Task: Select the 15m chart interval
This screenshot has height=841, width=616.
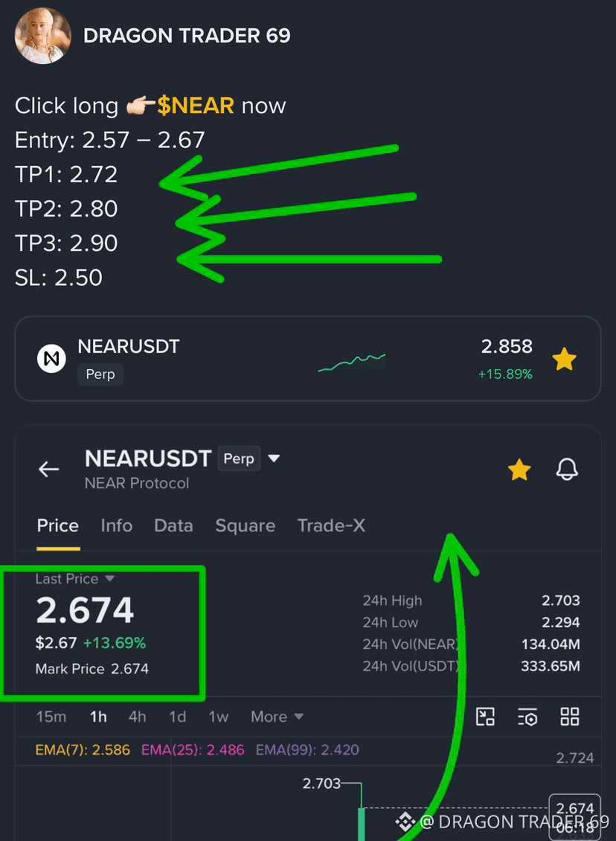Action: tap(51, 717)
